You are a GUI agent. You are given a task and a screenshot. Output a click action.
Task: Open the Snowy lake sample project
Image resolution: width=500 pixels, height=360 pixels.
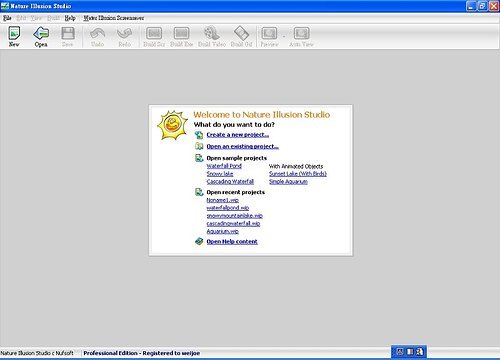(220, 174)
